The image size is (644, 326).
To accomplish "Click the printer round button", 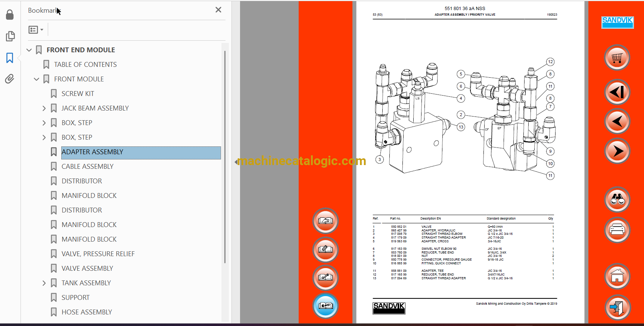I will click(617, 230).
